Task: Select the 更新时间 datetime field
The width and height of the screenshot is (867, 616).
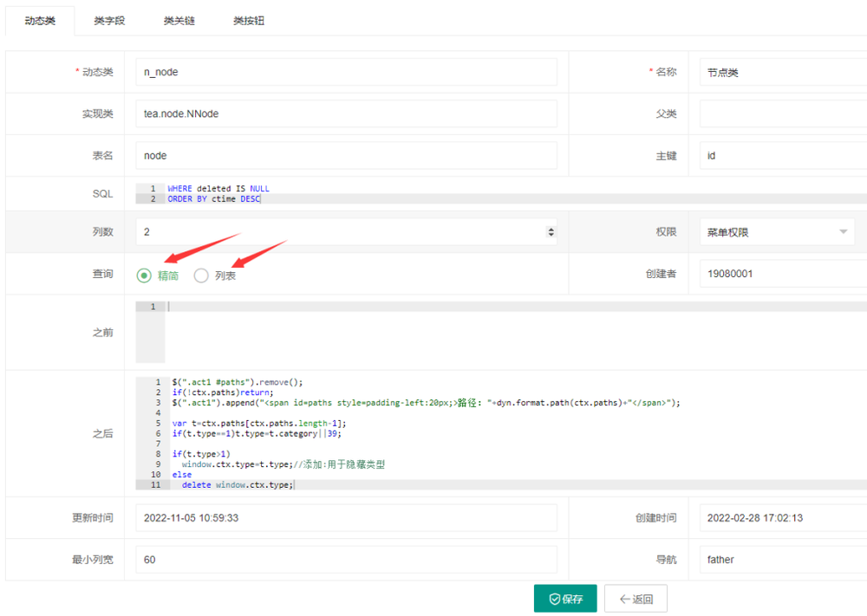Action: (x=346, y=518)
